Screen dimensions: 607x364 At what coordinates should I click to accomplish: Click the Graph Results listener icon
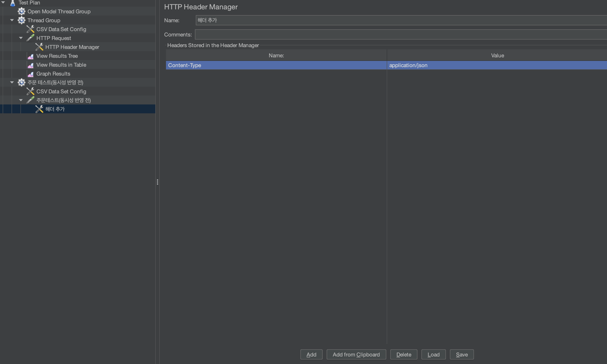pyautogui.click(x=30, y=74)
